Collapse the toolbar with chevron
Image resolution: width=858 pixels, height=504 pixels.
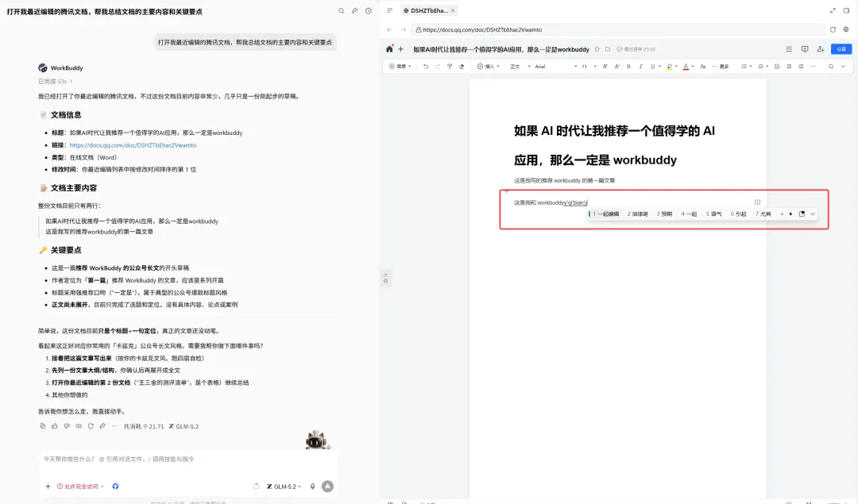843,66
